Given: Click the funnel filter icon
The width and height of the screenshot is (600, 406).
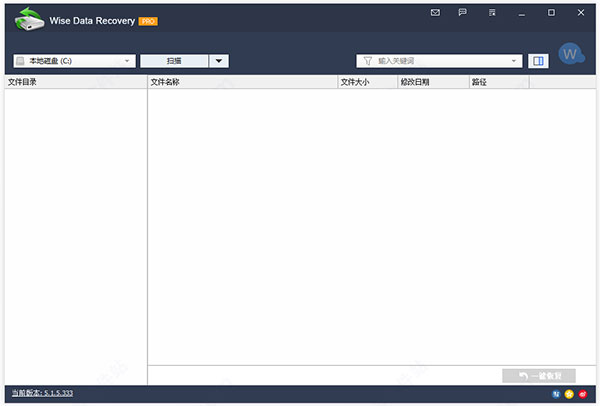Looking at the screenshot, I should 368,61.
